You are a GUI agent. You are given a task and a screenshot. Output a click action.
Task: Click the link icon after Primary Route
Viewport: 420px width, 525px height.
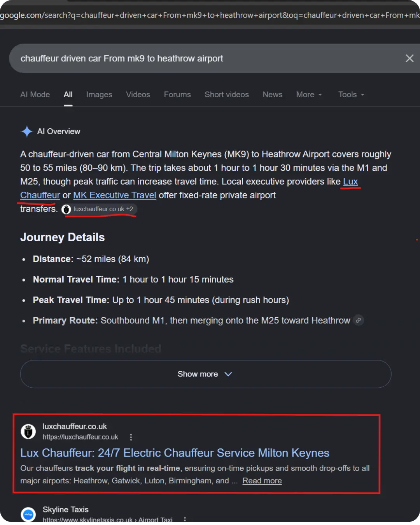tap(359, 320)
